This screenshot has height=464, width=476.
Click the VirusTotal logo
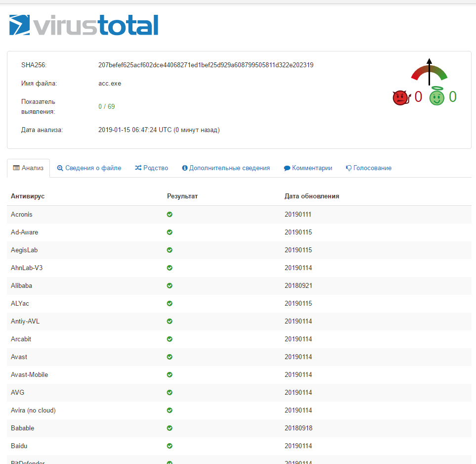point(84,25)
